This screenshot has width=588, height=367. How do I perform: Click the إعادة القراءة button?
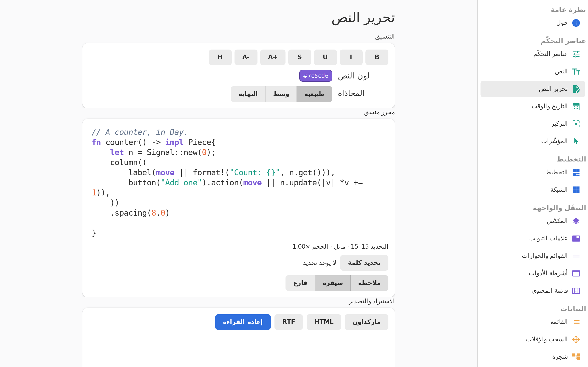[243, 322]
